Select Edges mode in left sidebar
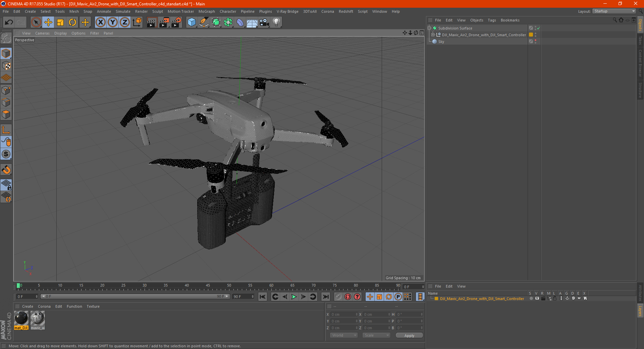 [x=6, y=102]
